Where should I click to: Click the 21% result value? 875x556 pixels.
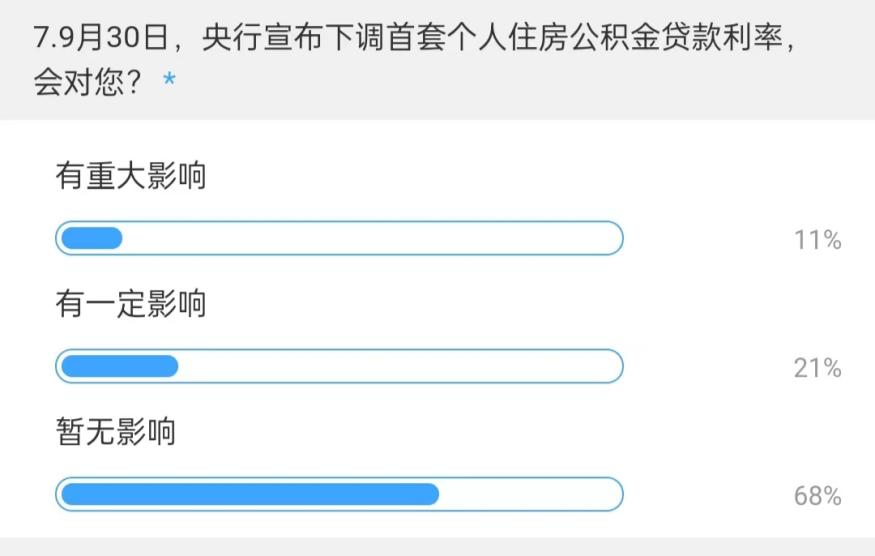(817, 368)
